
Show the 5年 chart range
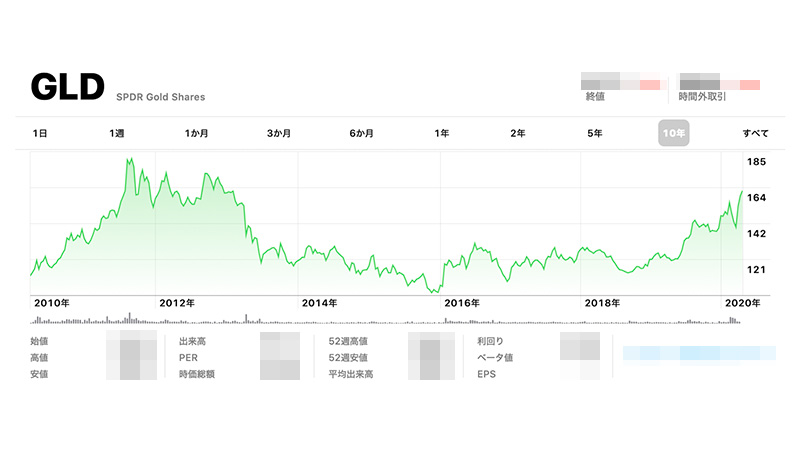pyautogui.click(x=595, y=133)
